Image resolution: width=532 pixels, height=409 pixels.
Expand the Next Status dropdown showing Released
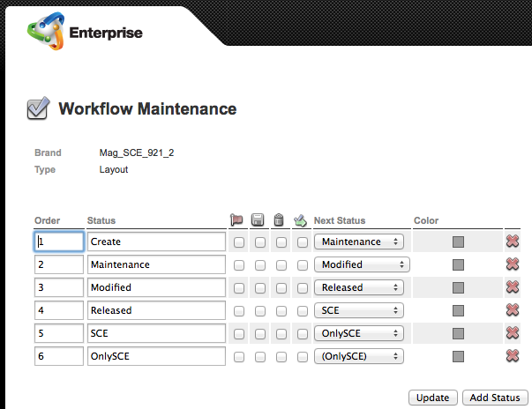[x=359, y=287]
